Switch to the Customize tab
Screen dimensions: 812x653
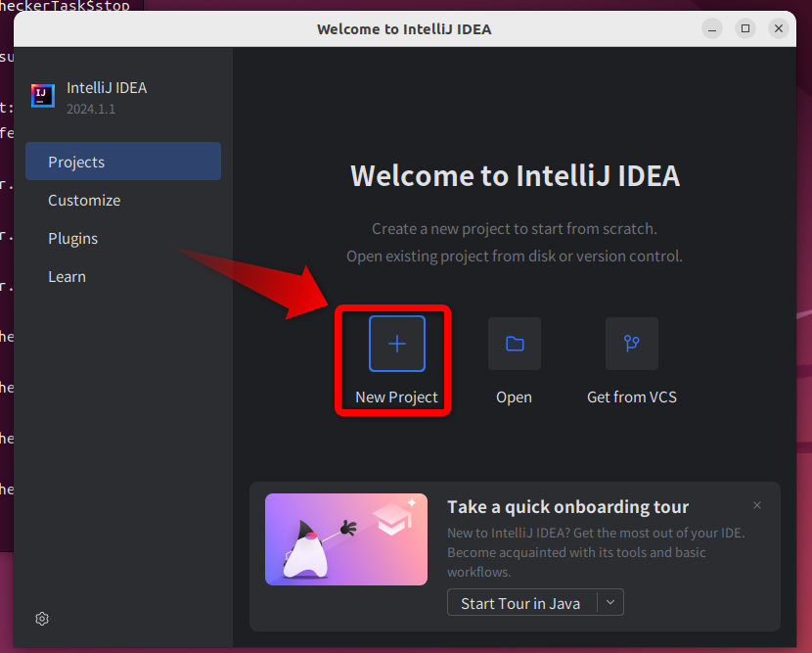84,200
